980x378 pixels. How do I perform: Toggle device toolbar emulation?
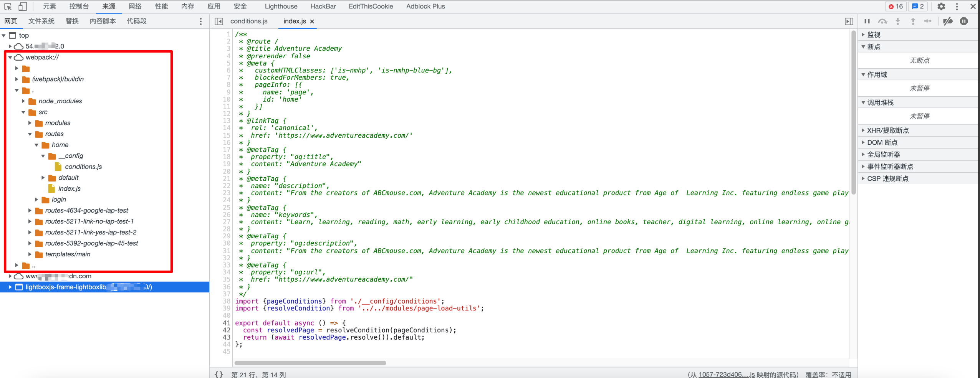(23, 7)
